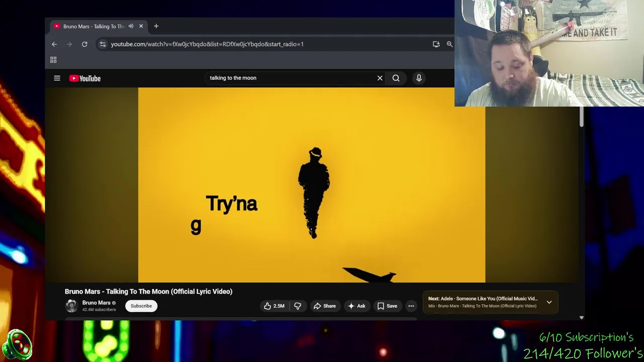
Task: Click the browser forward arrow
Action: [x=69, y=44]
